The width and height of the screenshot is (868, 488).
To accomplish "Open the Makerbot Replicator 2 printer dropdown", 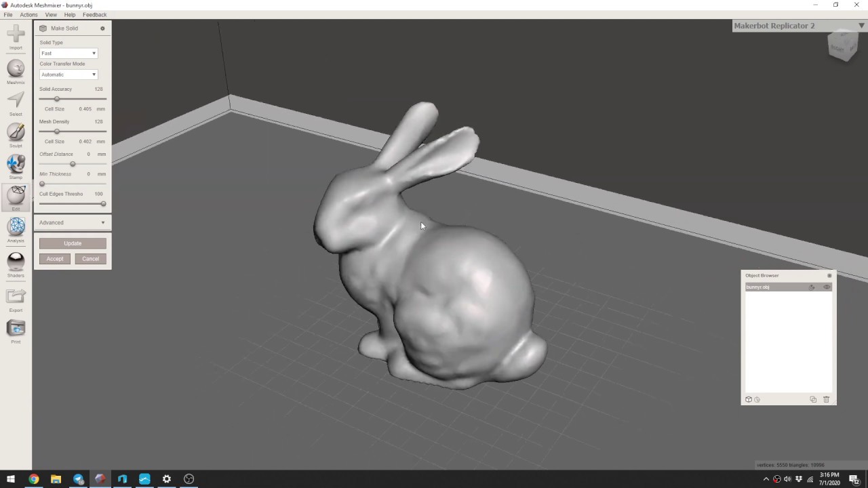I will coord(800,26).
